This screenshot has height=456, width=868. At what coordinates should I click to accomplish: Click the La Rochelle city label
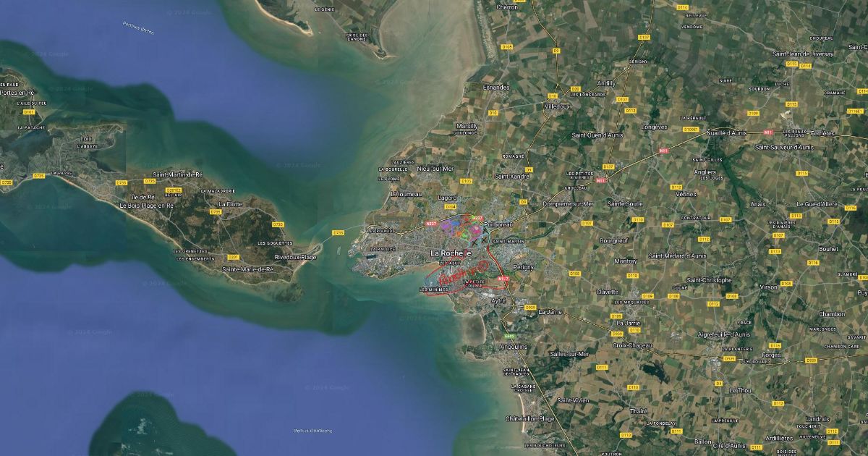point(450,253)
